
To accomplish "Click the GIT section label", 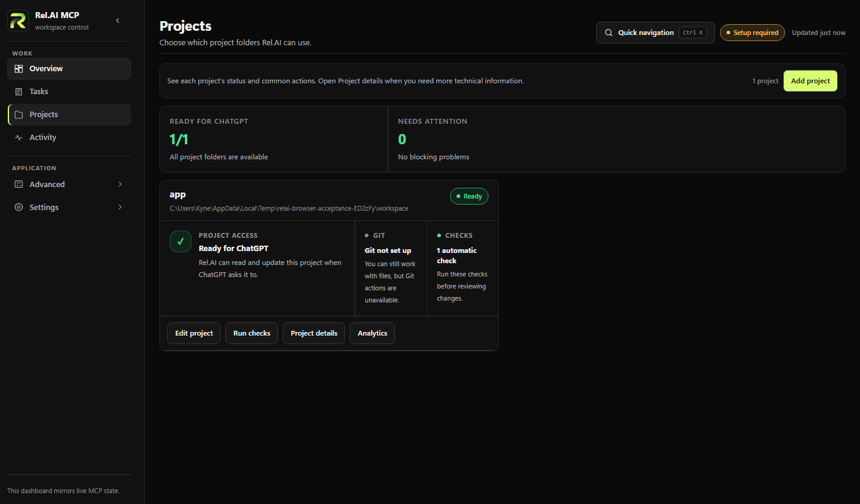I will click(379, 235).
